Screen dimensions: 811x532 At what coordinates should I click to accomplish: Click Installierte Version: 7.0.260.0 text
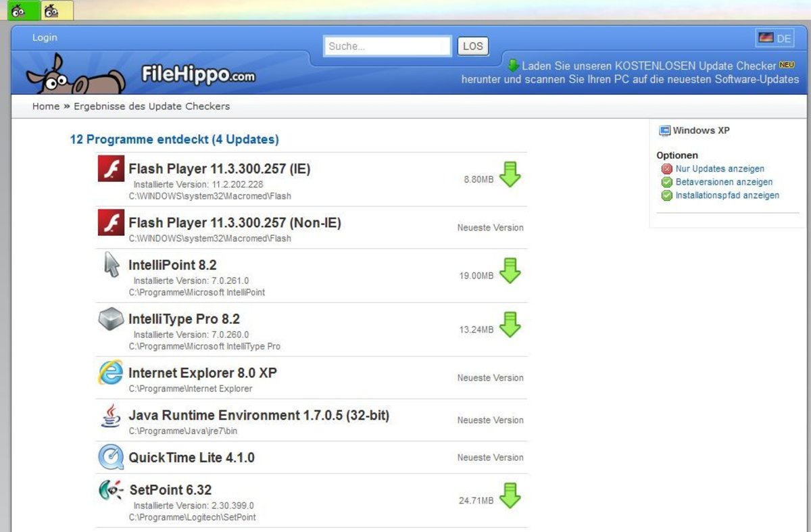(191, 335)
